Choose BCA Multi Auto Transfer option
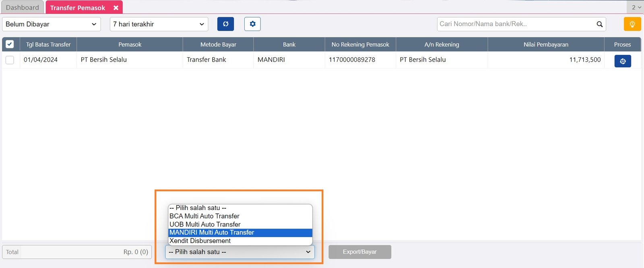Image resolution: width=644 pixels, height=268 pixels. click(x=204, y=216)
